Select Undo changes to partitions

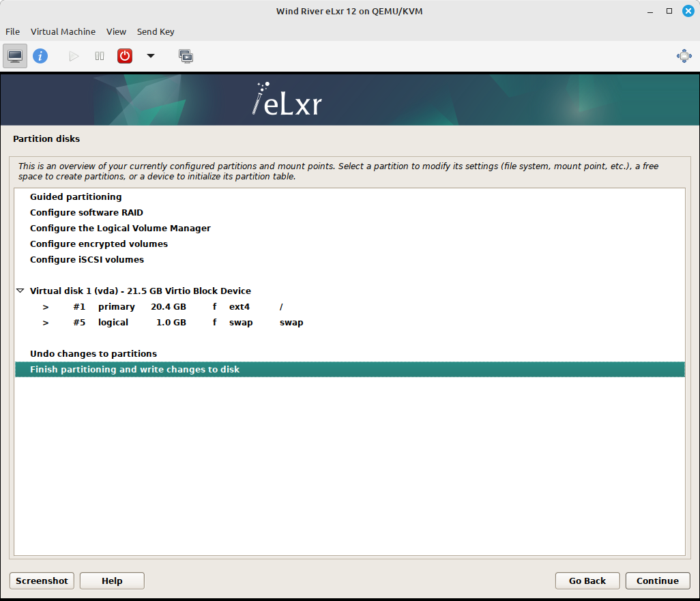(x=95, y=353)
